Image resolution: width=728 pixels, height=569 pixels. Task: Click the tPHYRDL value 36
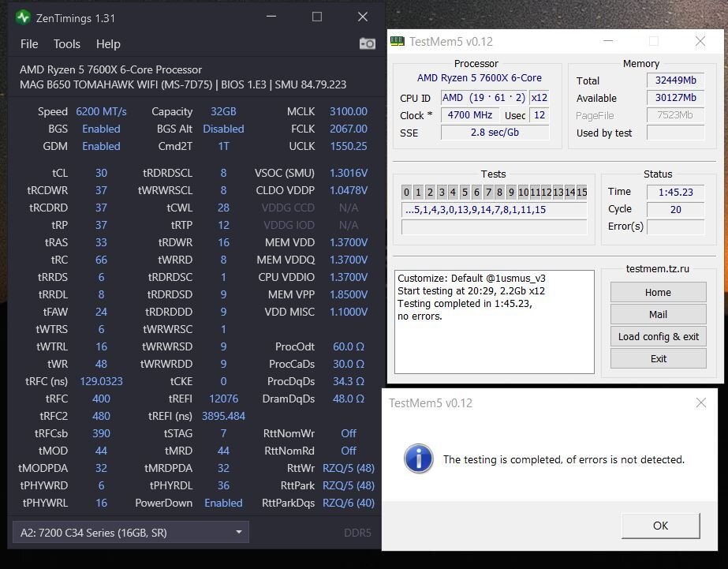(223, 485)
